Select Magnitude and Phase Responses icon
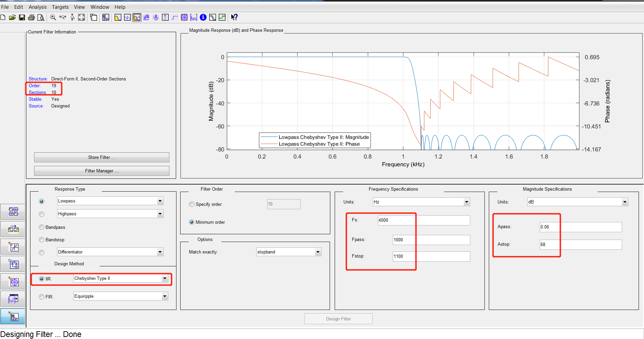This screenshot has width=644, height=339. tap(137, 17)
